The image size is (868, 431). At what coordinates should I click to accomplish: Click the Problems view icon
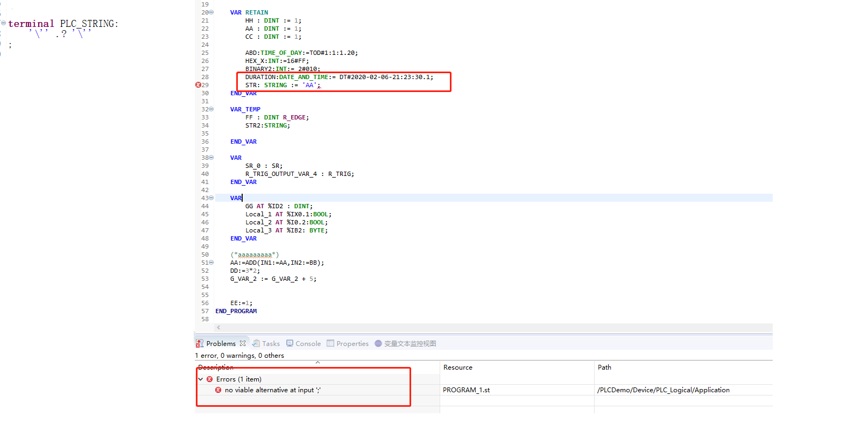click(200, 343)
